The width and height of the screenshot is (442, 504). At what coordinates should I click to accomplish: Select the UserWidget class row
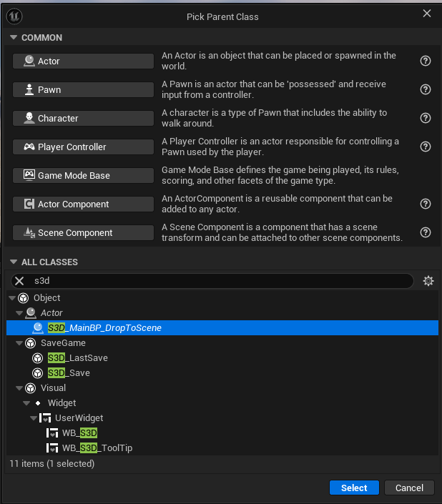click(222, 418)
